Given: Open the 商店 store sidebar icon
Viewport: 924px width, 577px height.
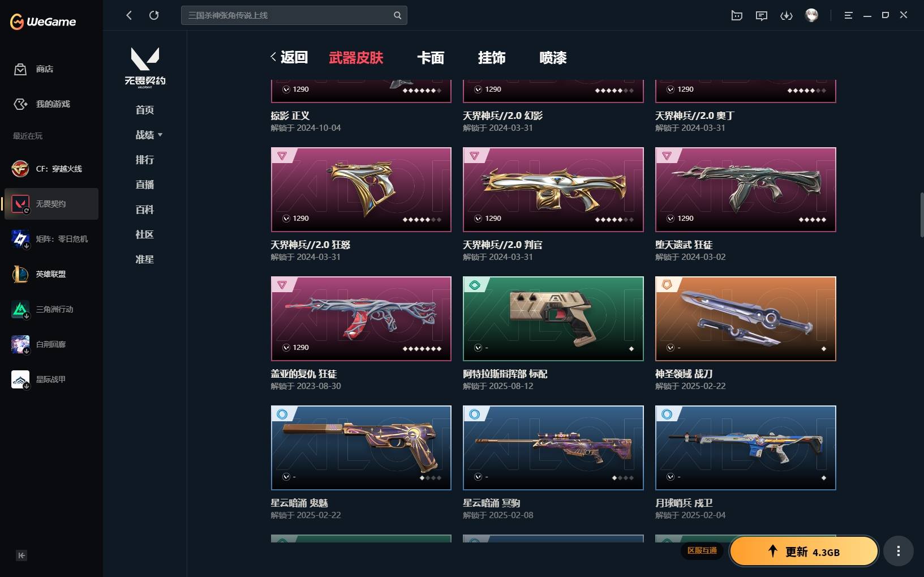Looking at the screenshot, I should [x=20, y=69].
